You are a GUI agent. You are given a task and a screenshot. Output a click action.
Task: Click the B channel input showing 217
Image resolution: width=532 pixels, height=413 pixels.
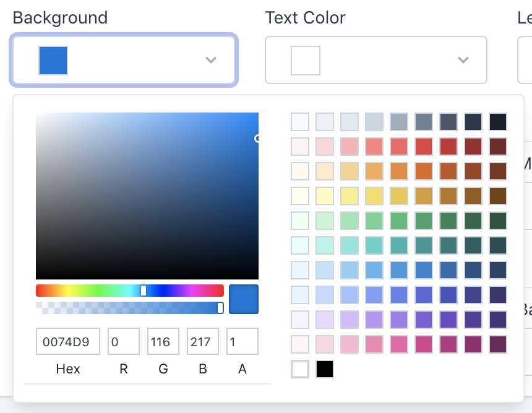coord(202,341)
